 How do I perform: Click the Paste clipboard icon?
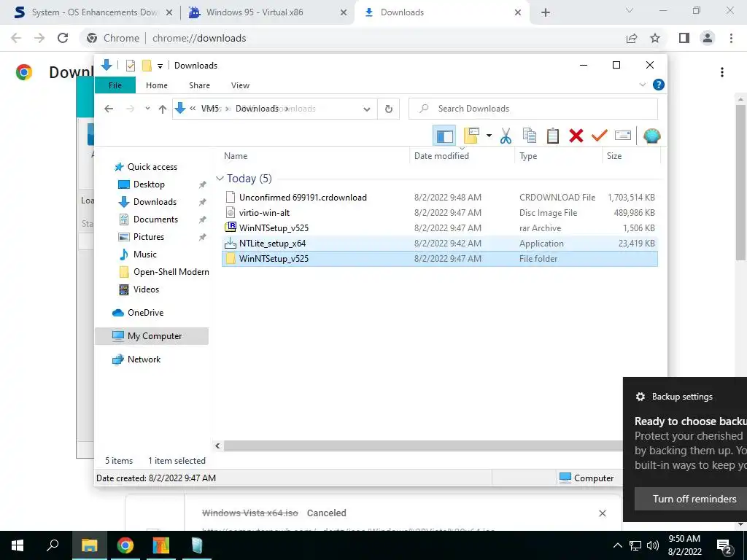tap(553, 136)
